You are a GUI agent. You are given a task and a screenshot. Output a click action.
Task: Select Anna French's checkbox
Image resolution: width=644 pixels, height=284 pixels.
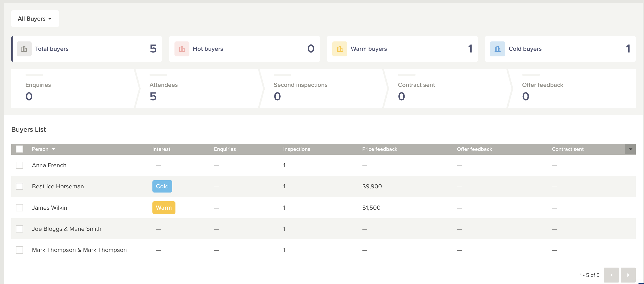tap(20, 165)
